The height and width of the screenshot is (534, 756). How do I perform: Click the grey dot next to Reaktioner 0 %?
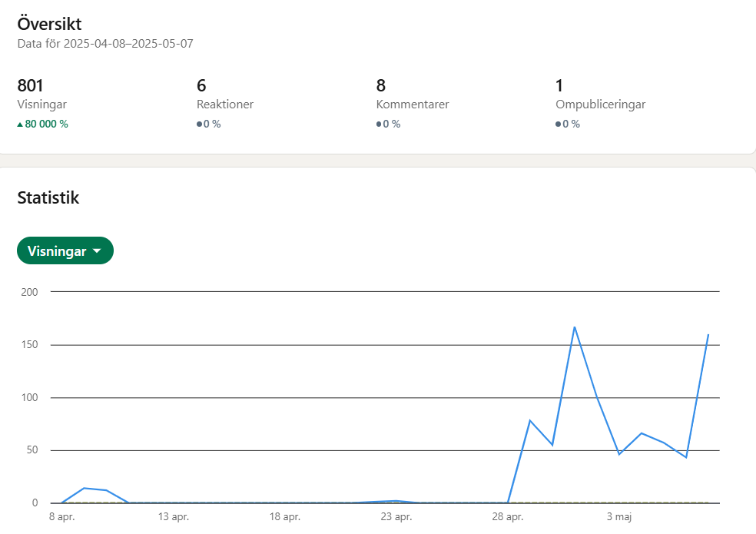199,124
